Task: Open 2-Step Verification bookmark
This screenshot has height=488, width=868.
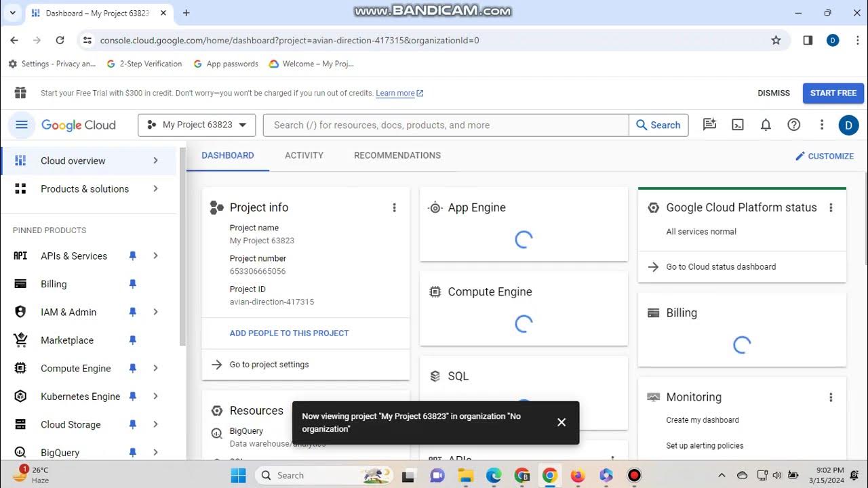Action: (144, 64)
